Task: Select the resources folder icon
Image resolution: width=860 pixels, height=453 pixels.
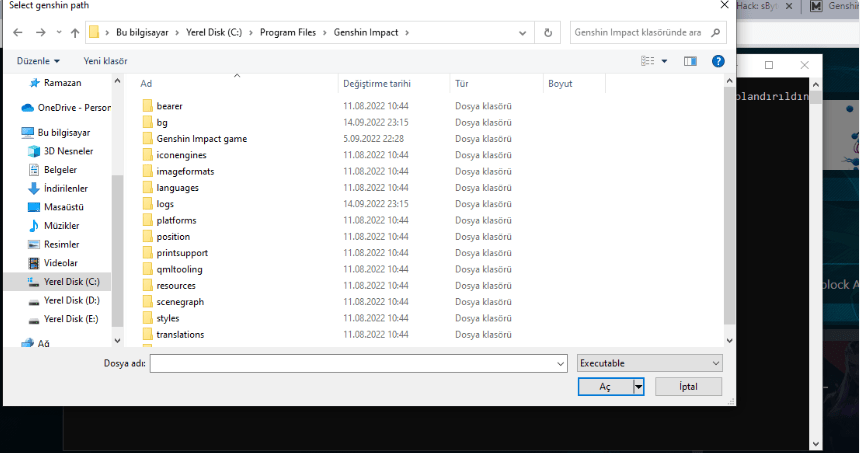Action: point(148,285)
